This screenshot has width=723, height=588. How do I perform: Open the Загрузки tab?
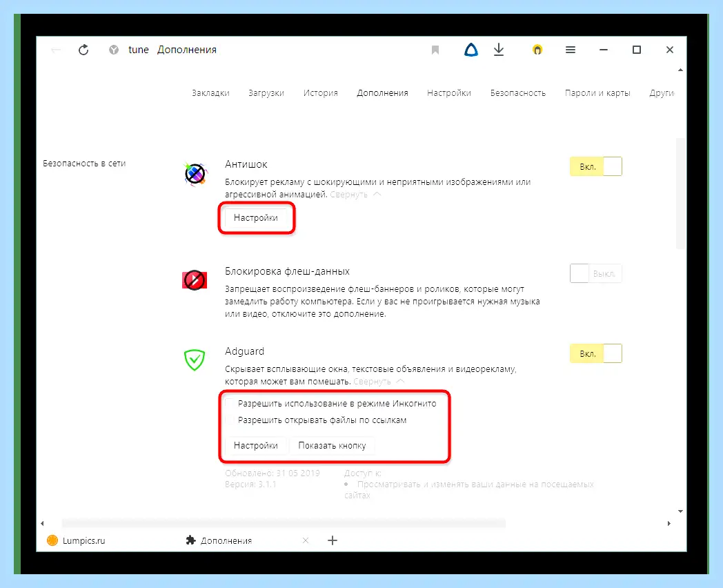tap(266, 92)
